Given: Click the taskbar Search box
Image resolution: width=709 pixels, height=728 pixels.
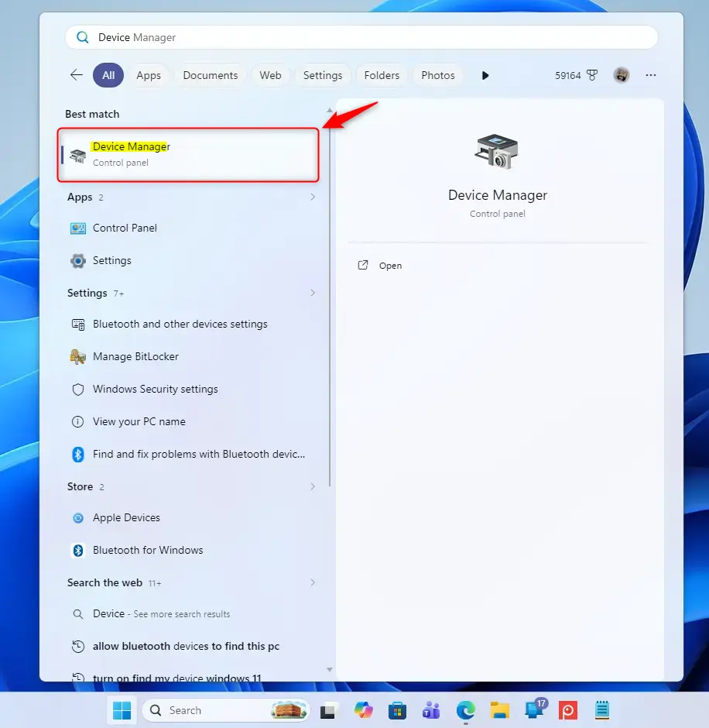Looking at the screenshot, I should (x=225, y=710).
